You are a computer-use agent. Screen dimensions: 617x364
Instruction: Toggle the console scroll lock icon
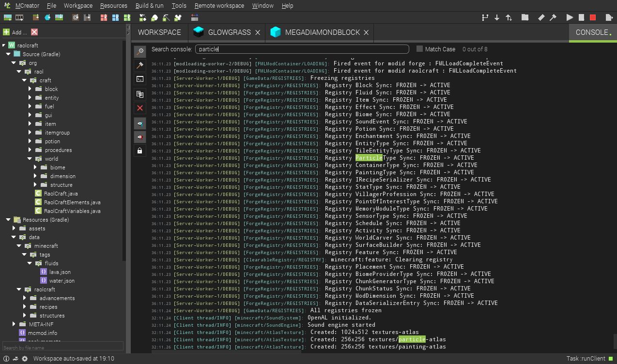pos(140,151)
